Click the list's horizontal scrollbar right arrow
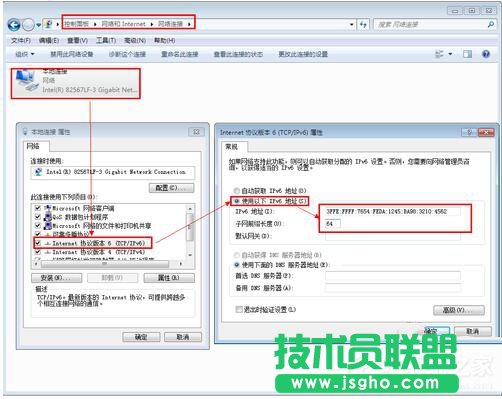Image resolution: width=502 pixels, height=399 pixels. point(181,264)
